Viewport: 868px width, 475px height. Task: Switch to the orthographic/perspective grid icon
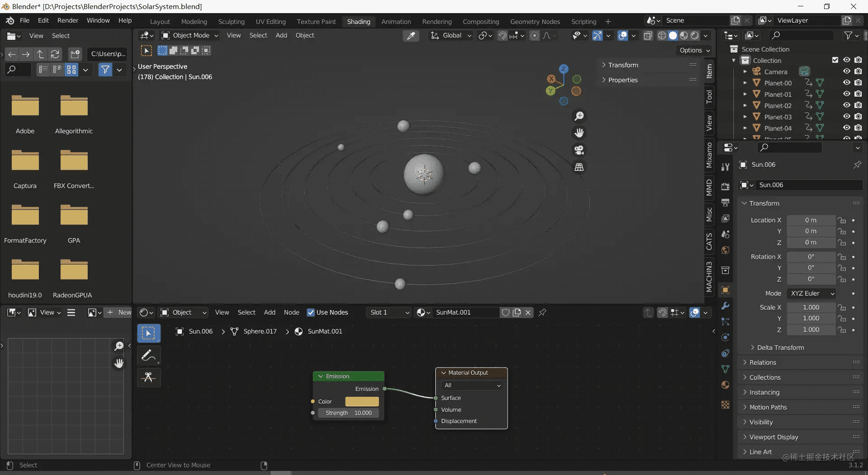(579, 167)
